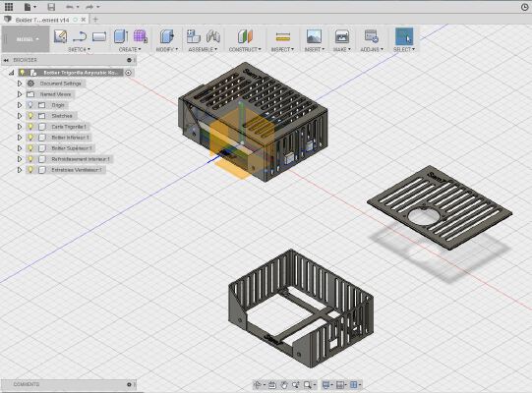The height and width of the screenshot is (393, 532).
Task: Collapse the BROWSER panel with double arrows
Action: [6, 60]
